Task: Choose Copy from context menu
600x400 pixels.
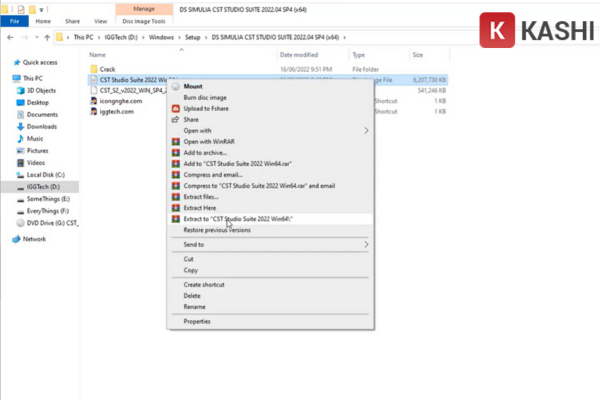Action: point(191,271)
